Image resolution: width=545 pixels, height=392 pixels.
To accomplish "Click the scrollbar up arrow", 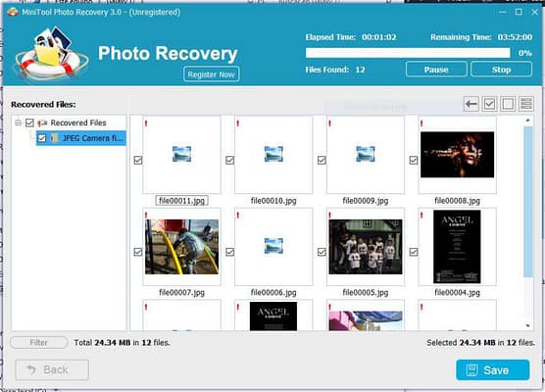I will coord(528,121).
